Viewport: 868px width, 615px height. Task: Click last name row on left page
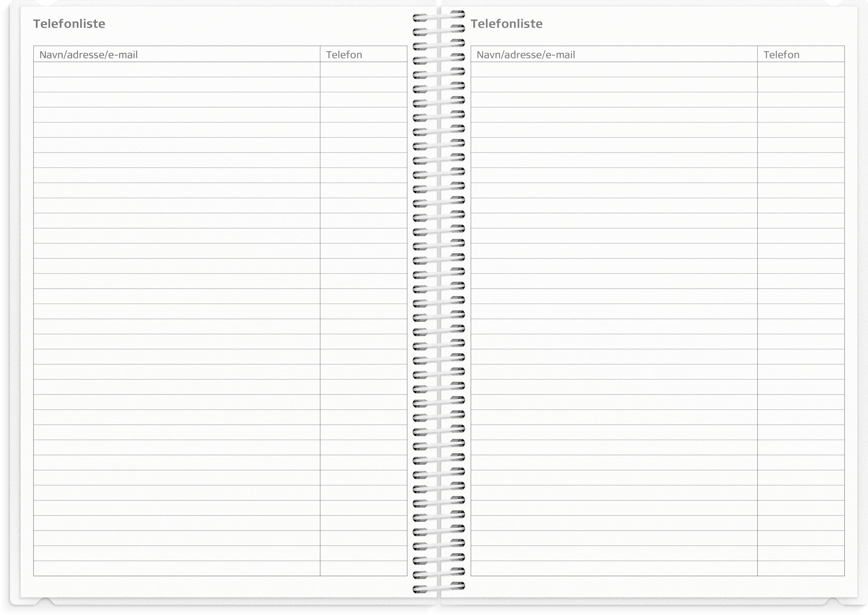pyautogui.click(x=177, y=569)
